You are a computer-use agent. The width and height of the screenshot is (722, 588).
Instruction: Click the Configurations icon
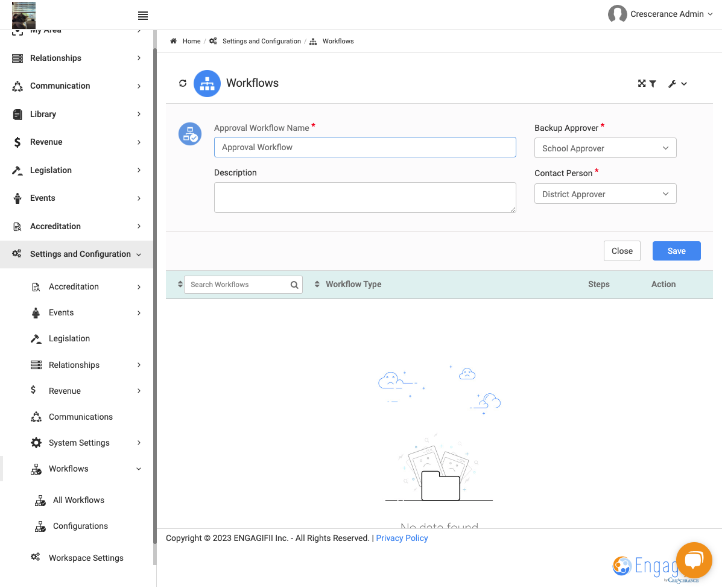[x=40, y=526]
